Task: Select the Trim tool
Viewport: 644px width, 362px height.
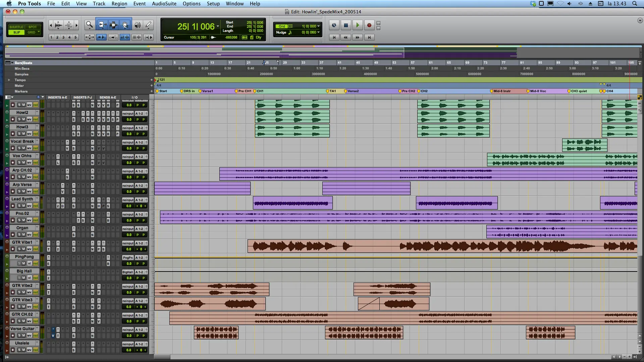Action: click(102, 25)
